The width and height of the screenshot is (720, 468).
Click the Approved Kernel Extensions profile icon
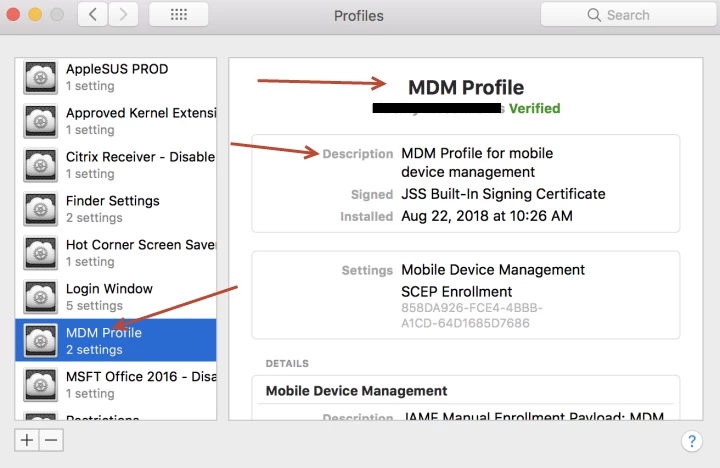40,121
